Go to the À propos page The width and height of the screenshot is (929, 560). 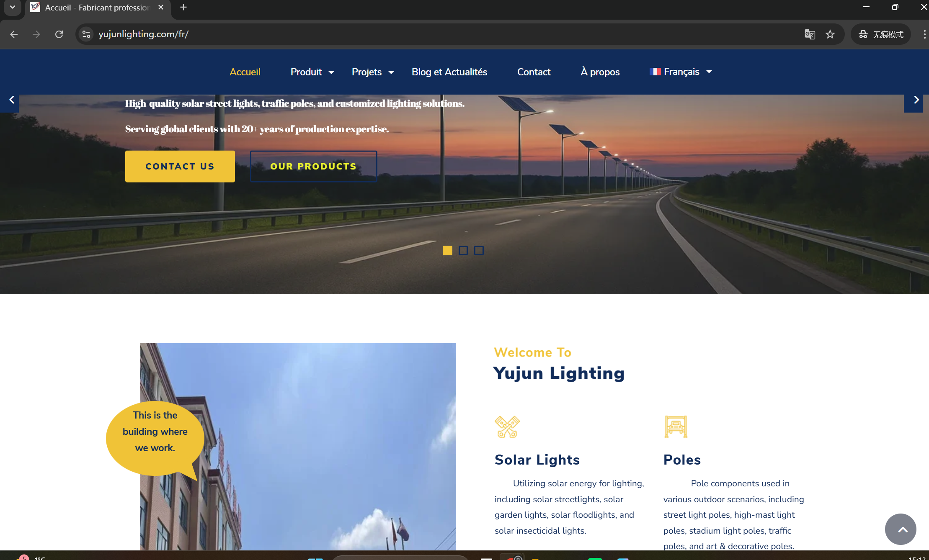pyautogui.click(x=600, y=72)
